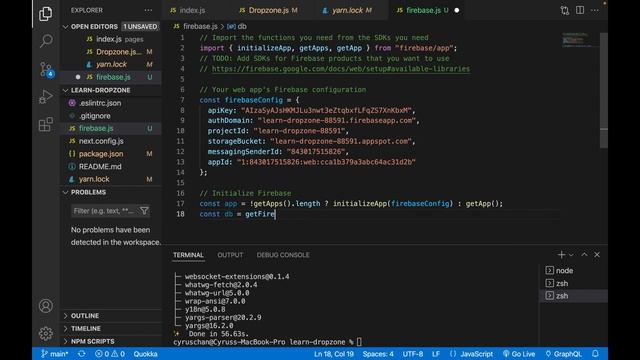The image size is (640, 360).
Task: Click the Quokka status bar item
Action: (x=145, y=354)
